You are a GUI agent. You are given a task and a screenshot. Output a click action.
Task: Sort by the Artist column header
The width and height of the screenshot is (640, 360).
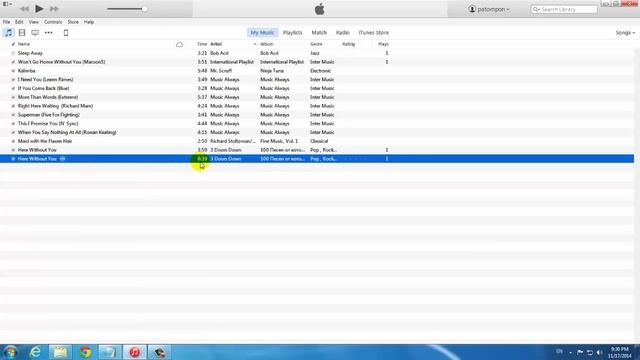click(216, 44)
